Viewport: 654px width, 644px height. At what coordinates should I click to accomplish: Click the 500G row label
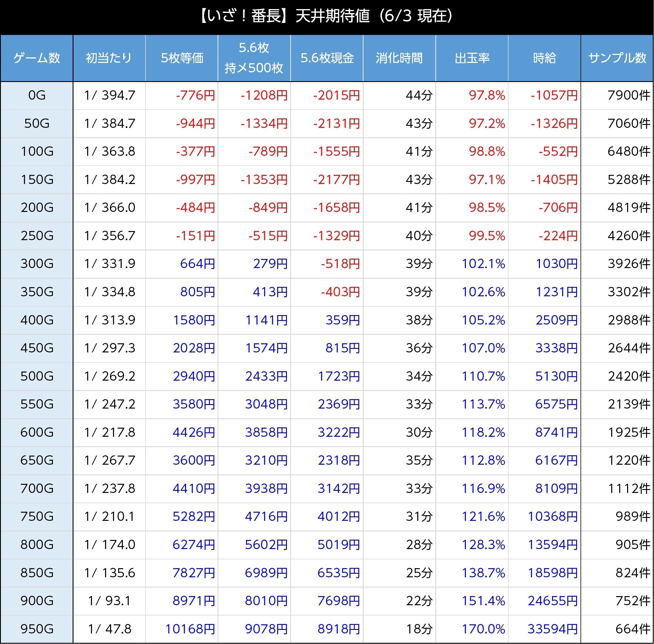click(36, 376)
